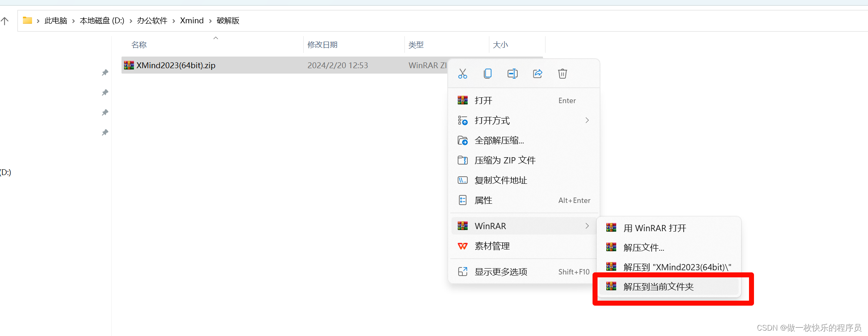Click 破解版 breadcrumb segment
Screen dimensions: 868x336
click(x=228, y=21)
